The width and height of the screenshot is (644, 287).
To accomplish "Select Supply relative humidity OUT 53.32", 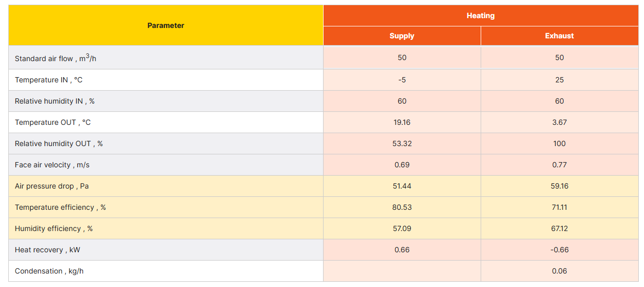I will click(402, 143).
